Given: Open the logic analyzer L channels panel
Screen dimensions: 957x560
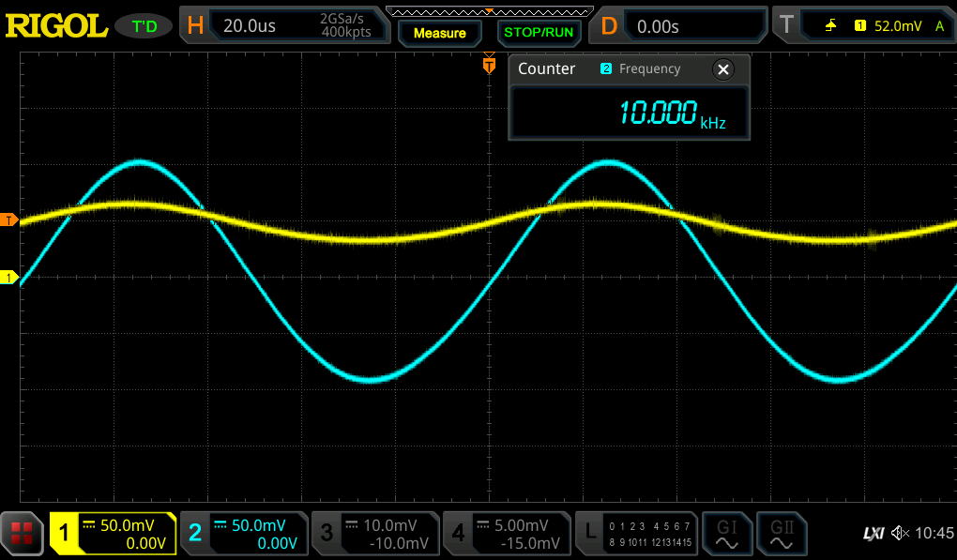Looking at the screenshot, I should 636,533.
